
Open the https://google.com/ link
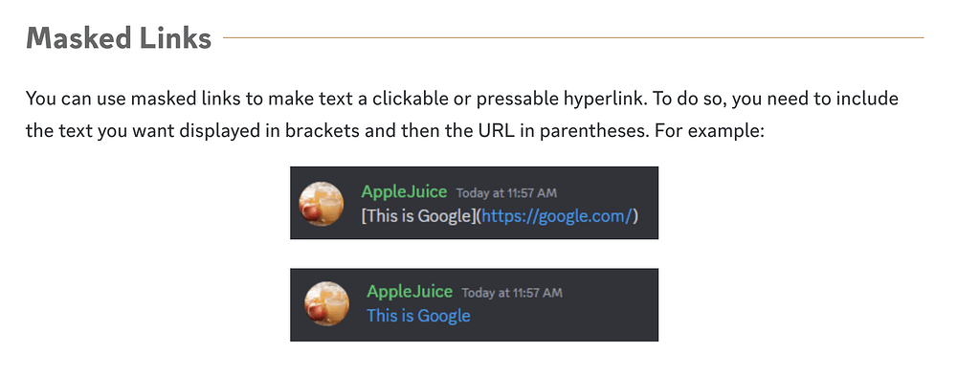558,216
